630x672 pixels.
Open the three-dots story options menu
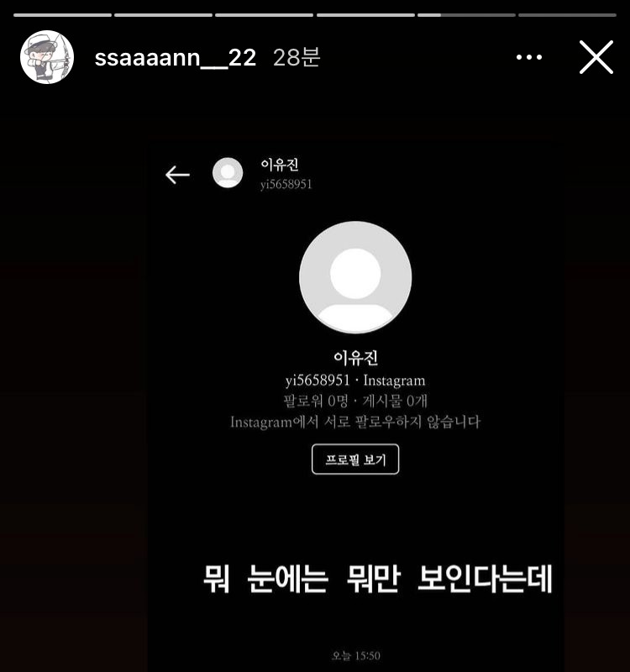pyautogui.click(x=529, y=57)
